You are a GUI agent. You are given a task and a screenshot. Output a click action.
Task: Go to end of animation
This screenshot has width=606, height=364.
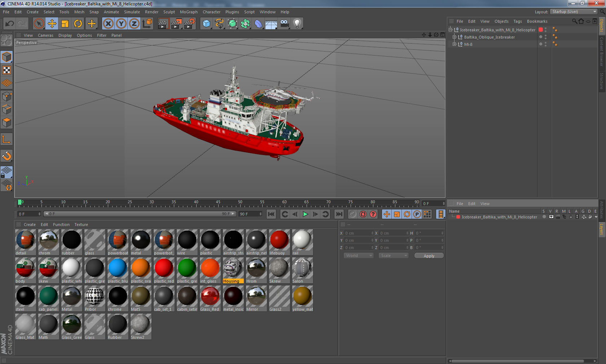(339, 214)
